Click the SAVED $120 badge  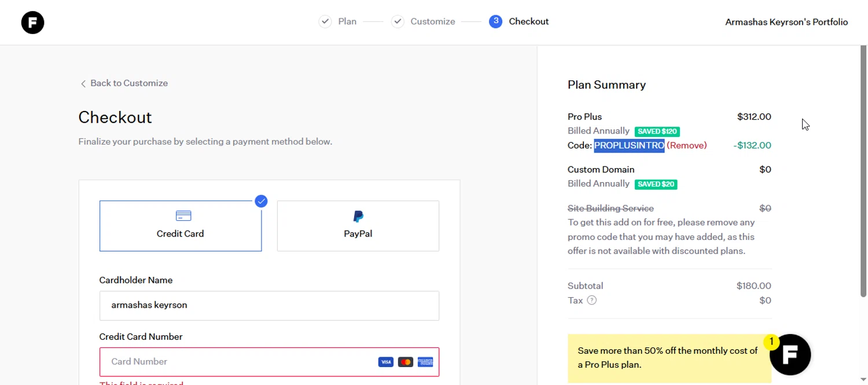click(x=657, y=131)
